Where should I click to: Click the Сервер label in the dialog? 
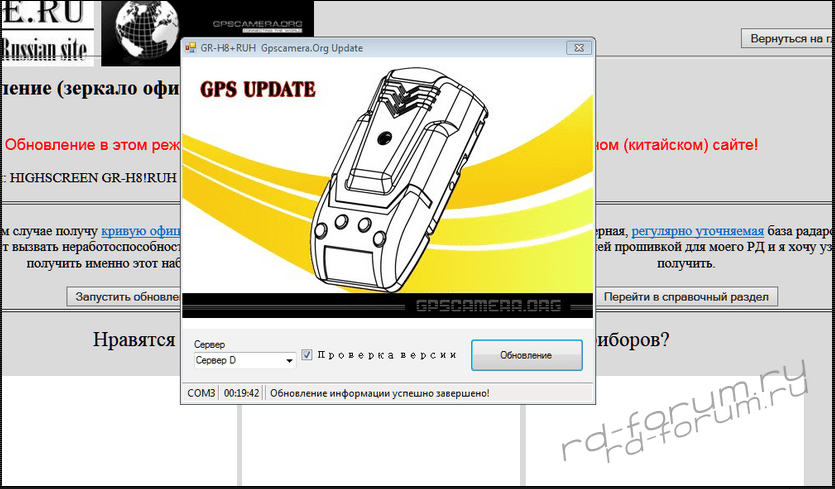click(209, 345)
